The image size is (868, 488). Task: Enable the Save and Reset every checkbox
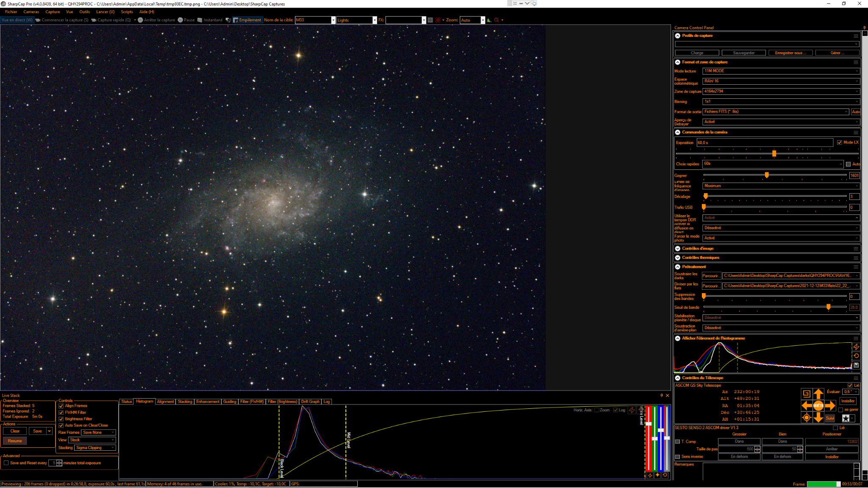coord(6,463)
